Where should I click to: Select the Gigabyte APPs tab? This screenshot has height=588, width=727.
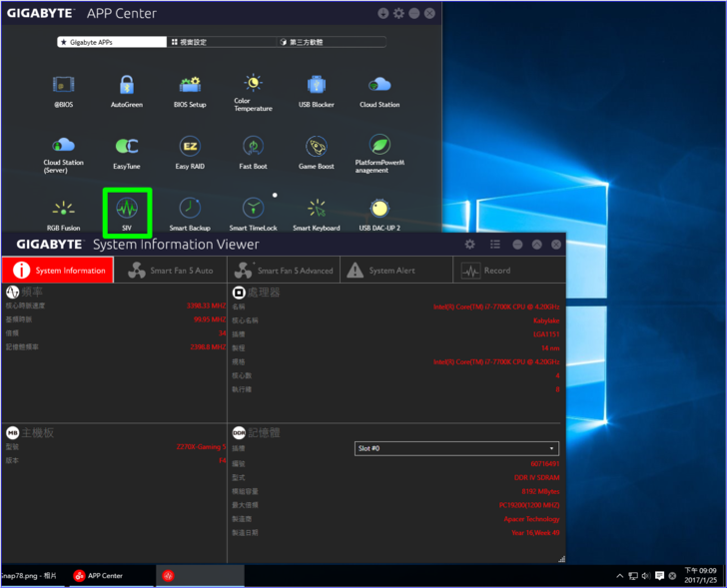110,43
